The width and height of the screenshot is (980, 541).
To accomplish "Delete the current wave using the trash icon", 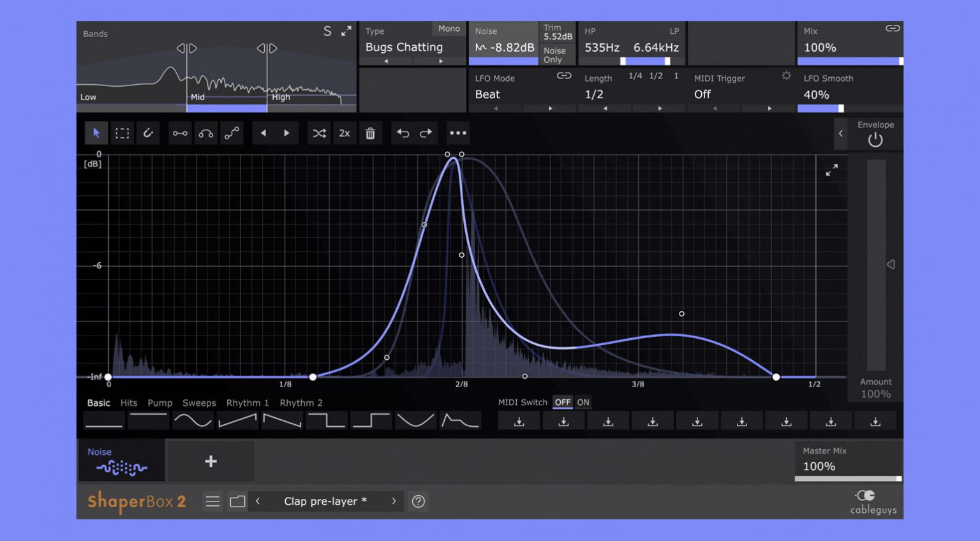I will tap(370, 133).
